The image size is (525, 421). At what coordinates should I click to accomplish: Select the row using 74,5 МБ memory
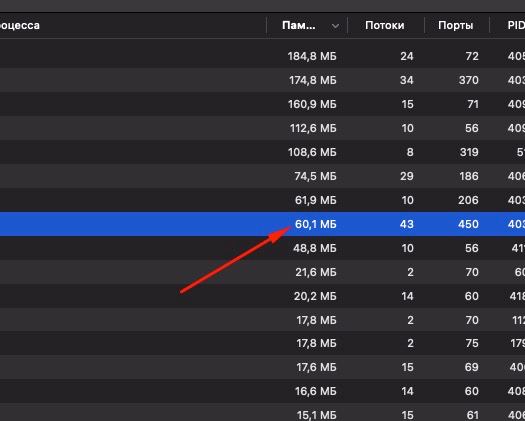click(x=262, y=176)
